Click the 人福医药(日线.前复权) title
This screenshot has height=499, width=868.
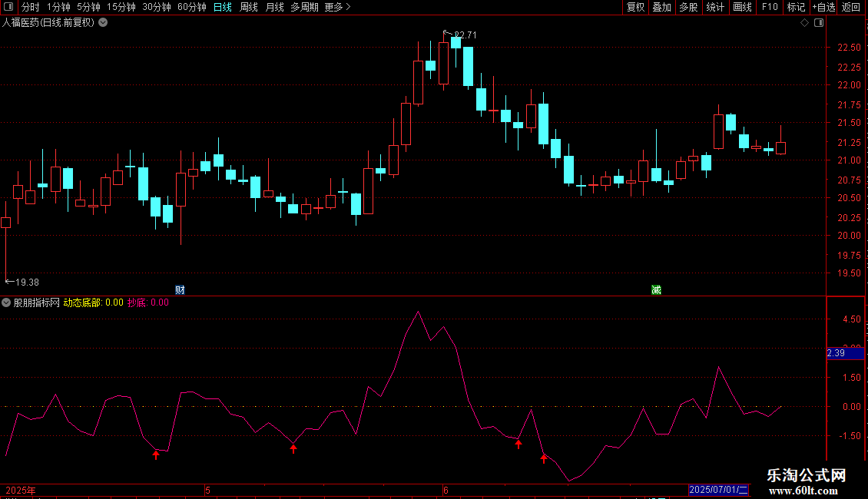coord(48,23)
